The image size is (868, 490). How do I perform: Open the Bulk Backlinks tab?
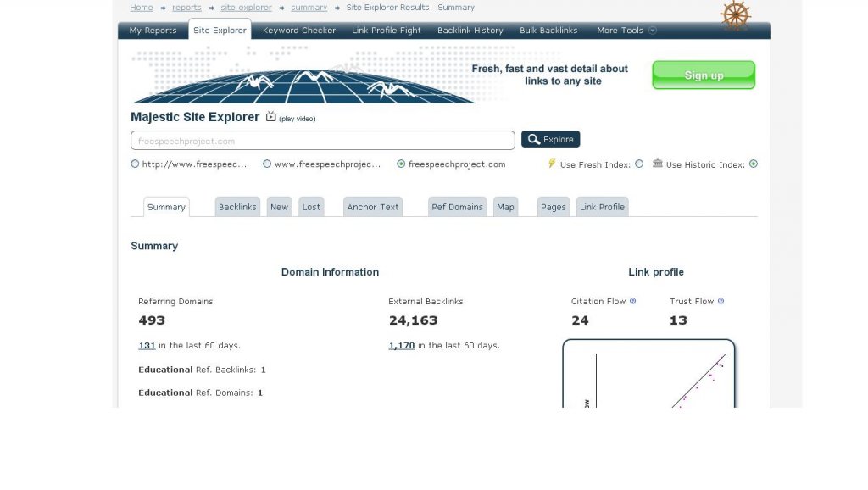[548, 31]
